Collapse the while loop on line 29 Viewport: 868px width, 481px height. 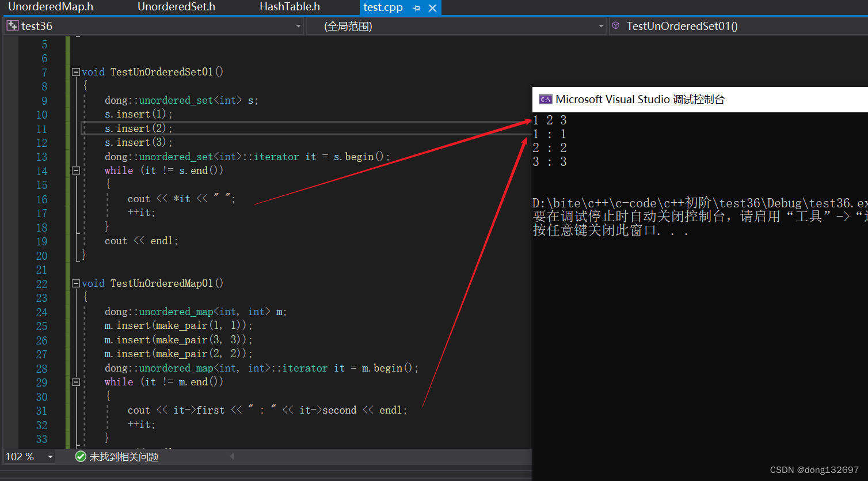click(x=75, y=382)
